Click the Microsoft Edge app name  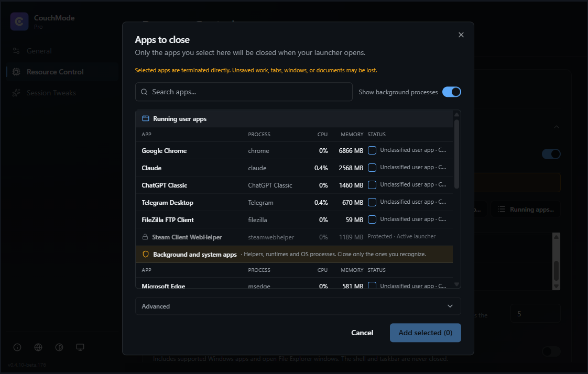[x=163, y=285]
